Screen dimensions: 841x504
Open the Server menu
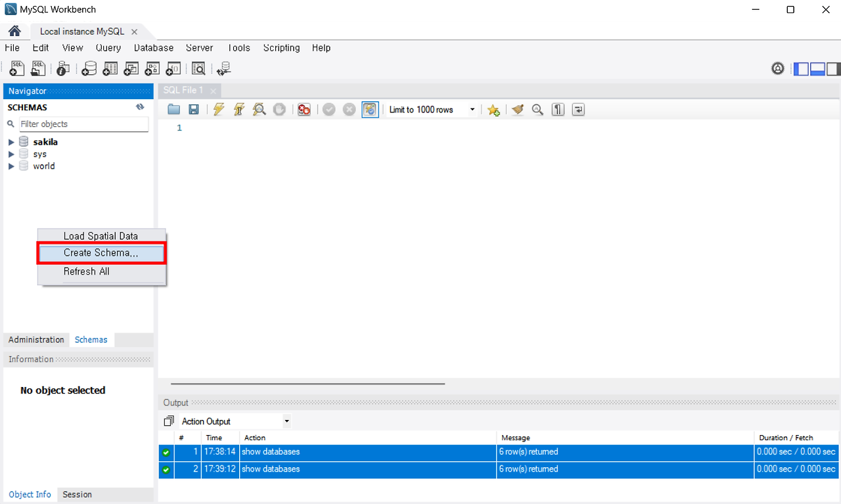[200, 48]
